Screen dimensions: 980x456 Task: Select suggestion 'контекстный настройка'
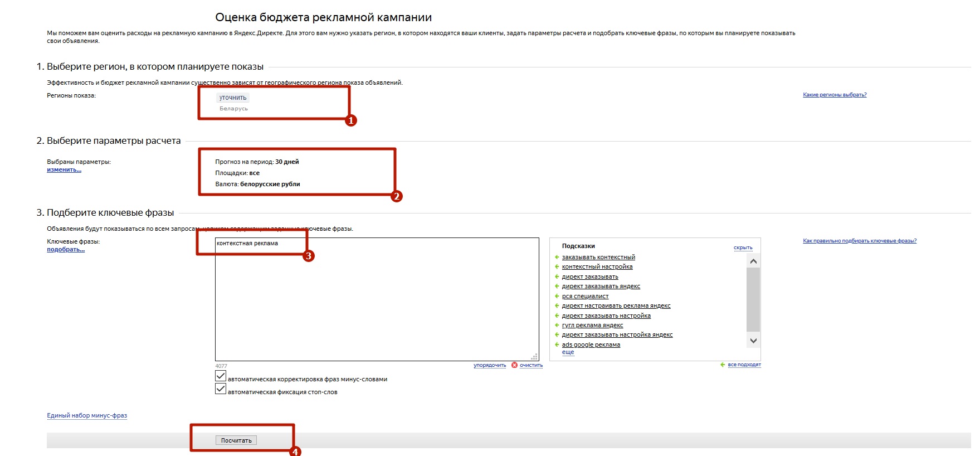click(x=597, y=266)
